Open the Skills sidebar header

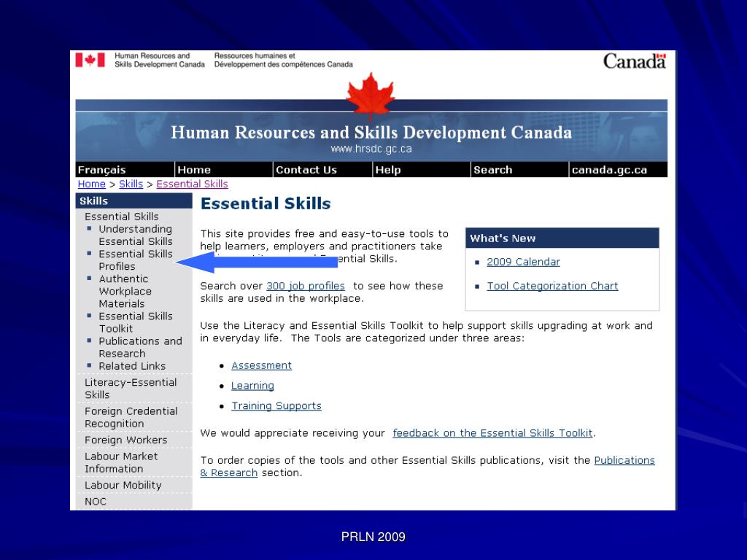click(x=134, y=201)
